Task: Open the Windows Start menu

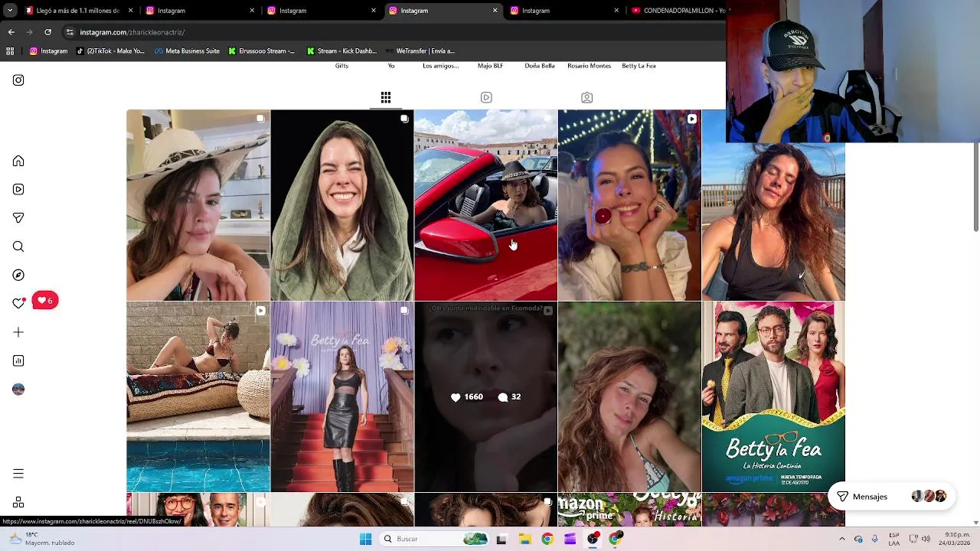Action: [x=365, y=539]
